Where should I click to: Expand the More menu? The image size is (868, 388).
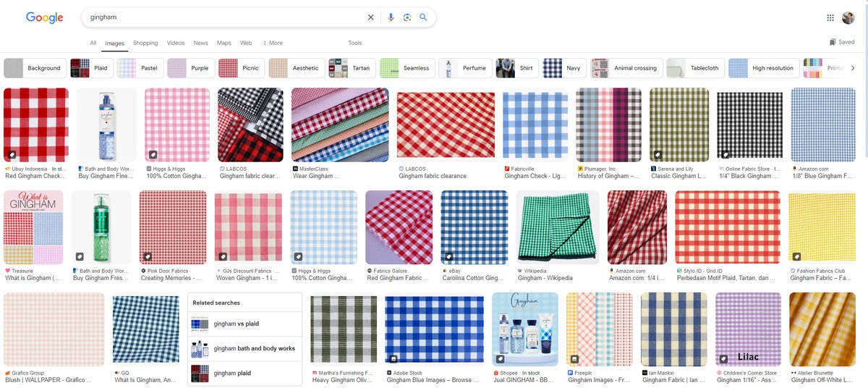pyautogui.click(x=273, y=43)
